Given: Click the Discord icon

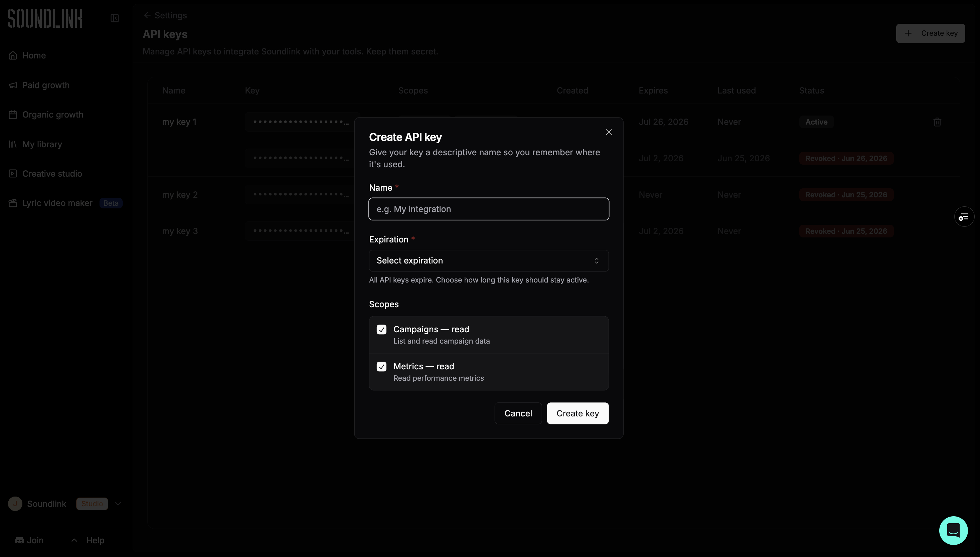Looking at the screenshot, I should click(19, 540).
